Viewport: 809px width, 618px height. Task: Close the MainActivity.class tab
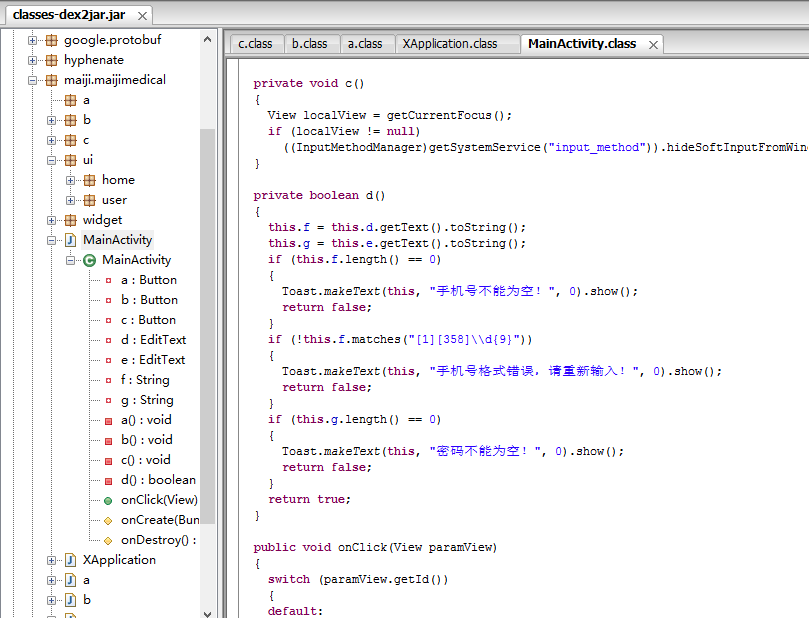(x=653, y=45)
